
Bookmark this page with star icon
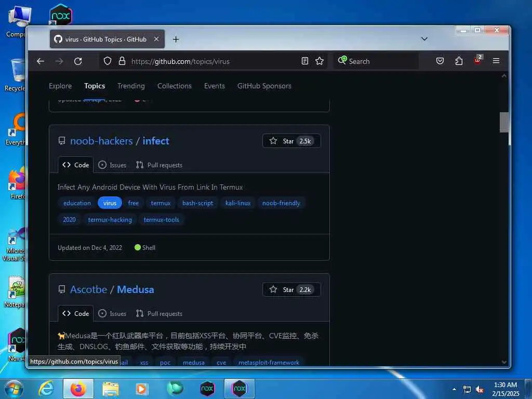point(320,61)
